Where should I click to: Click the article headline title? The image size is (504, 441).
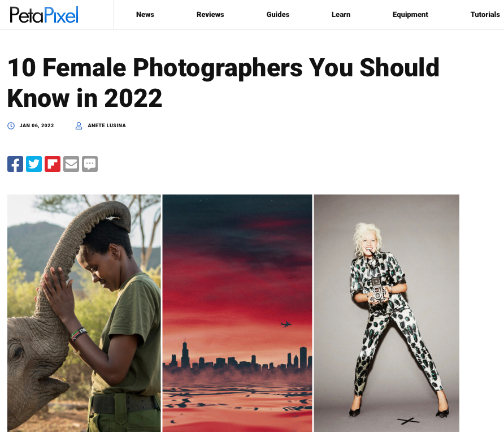tap(223, 83)
